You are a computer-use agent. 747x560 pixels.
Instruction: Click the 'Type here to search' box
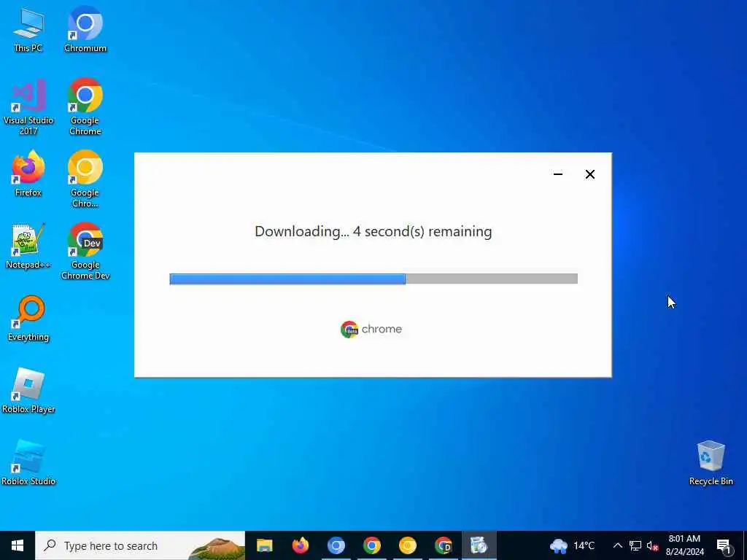(x=140, y=545)
